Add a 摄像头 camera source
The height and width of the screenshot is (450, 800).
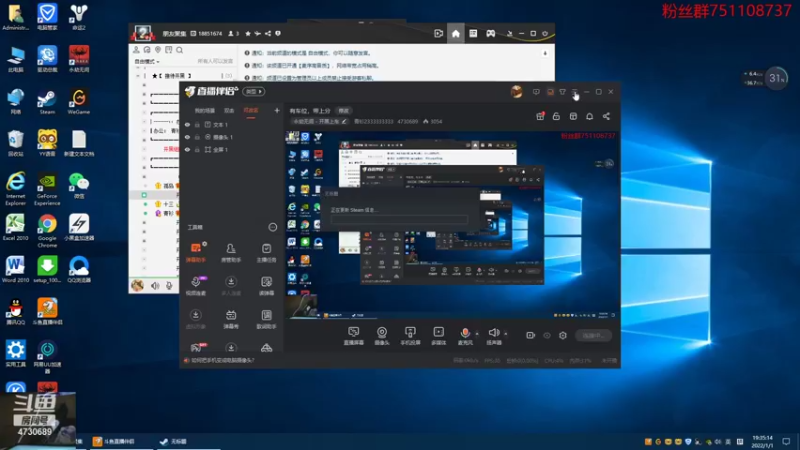coord(382,336)
